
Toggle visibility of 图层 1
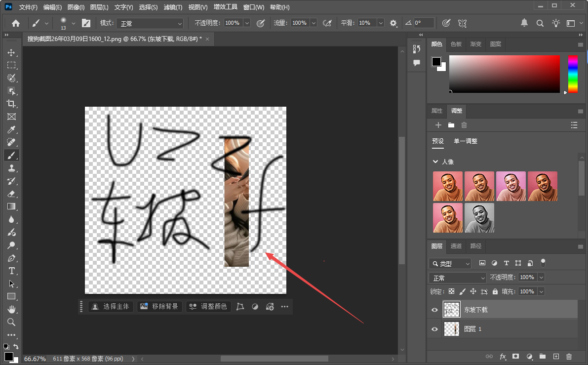point(434,329)
